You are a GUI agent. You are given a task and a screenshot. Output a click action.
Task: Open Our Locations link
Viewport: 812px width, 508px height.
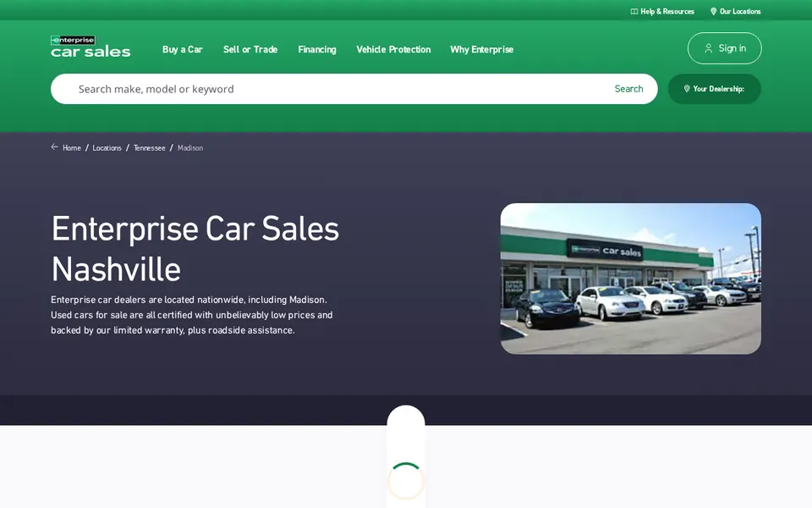[x=735, y=11]
